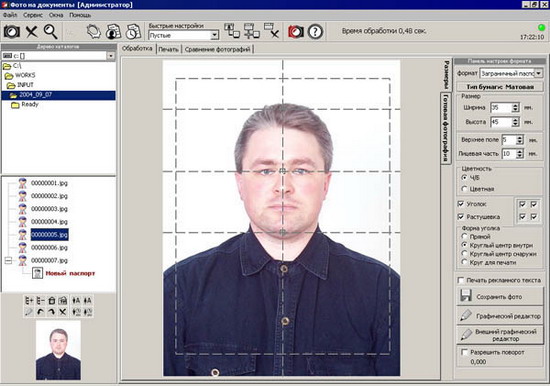Viewport: 550px width, 386px height.
Task: Toggle the Растушевка checkbox
Action: coord(461,217)
